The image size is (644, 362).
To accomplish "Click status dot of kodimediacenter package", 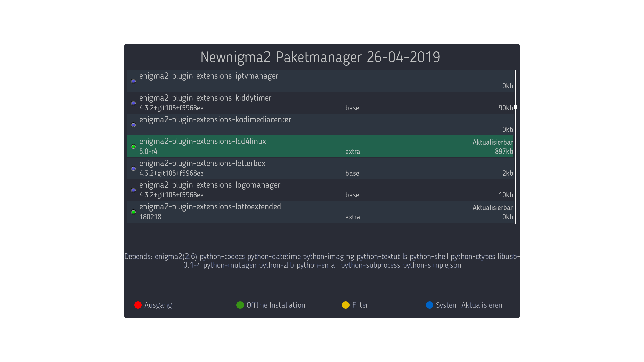I will pyautogui.click(x=133, y=125).
